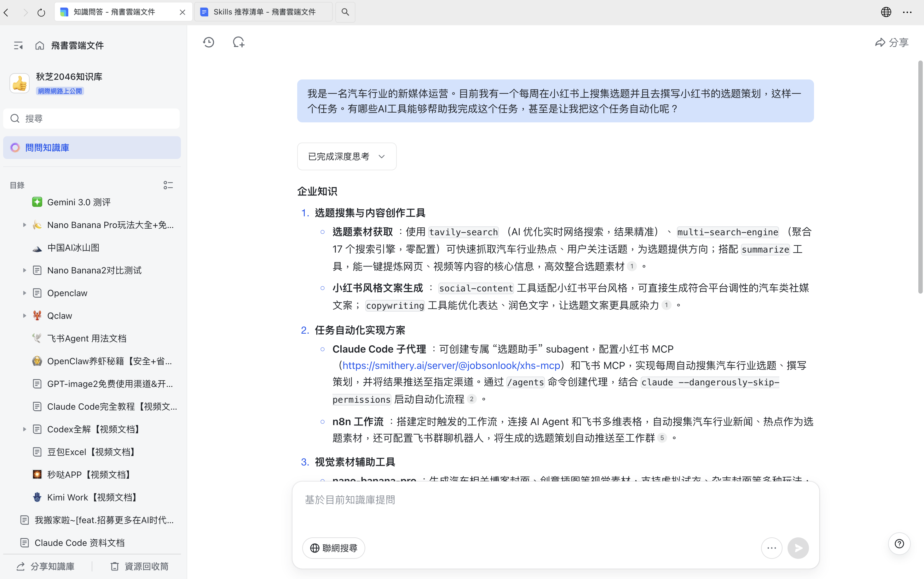Close the 知識問答 tab
Image resolution: width=924 pixels, height=579 pixels.
click(x=182, y=12)
